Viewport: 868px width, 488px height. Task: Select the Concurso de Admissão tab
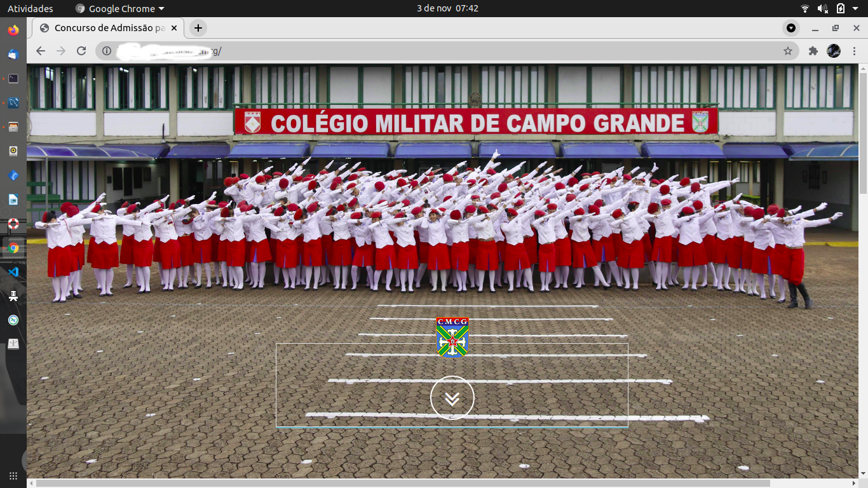(x=105, y=28)
